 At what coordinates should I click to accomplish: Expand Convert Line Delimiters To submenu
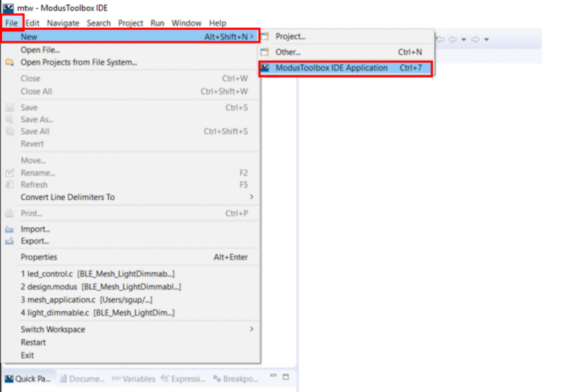coord(130,197)
